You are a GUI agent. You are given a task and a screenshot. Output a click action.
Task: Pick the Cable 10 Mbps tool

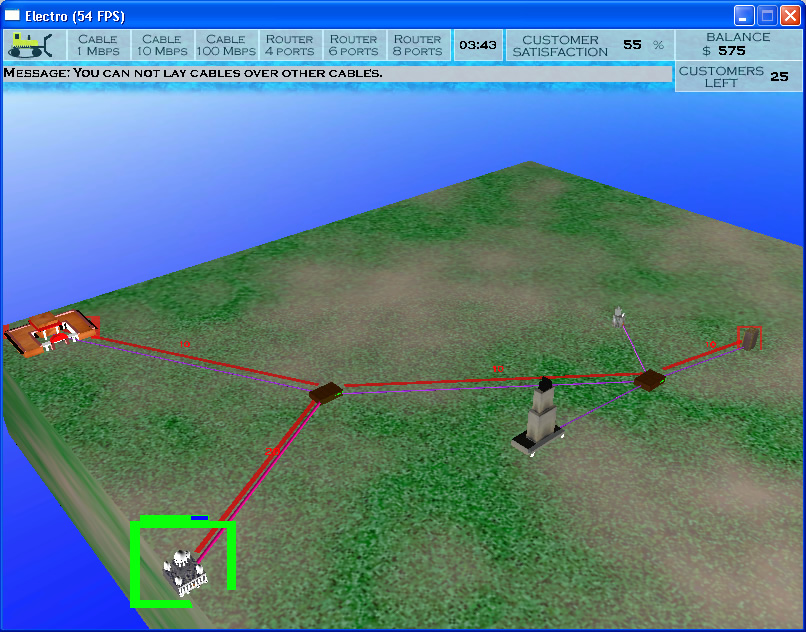(x=162, y=45)
